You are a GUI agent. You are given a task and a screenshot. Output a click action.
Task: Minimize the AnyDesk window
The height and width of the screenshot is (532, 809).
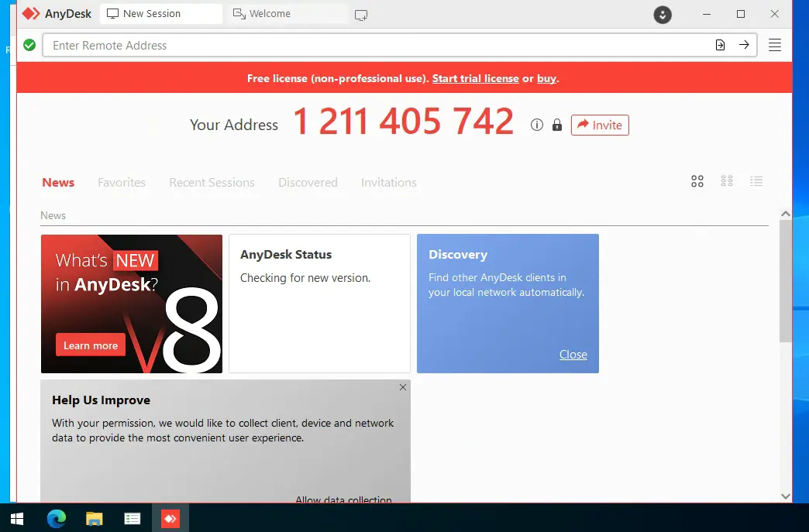(707, 14)
